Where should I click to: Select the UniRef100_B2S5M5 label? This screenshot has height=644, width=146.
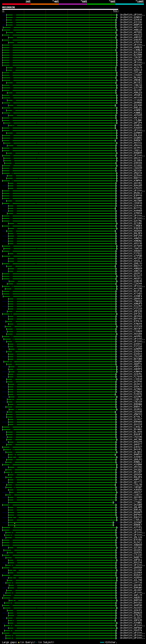pos(131,55)
